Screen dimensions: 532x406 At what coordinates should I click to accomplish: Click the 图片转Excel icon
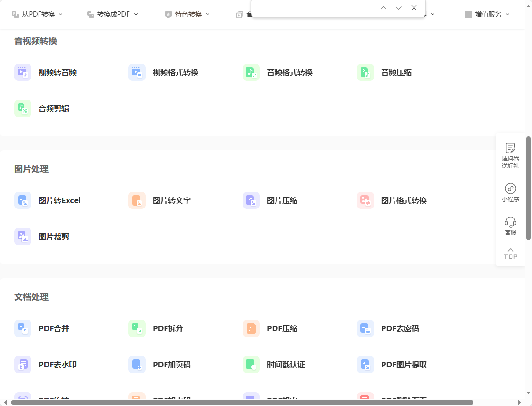click(x=23, y=200)
